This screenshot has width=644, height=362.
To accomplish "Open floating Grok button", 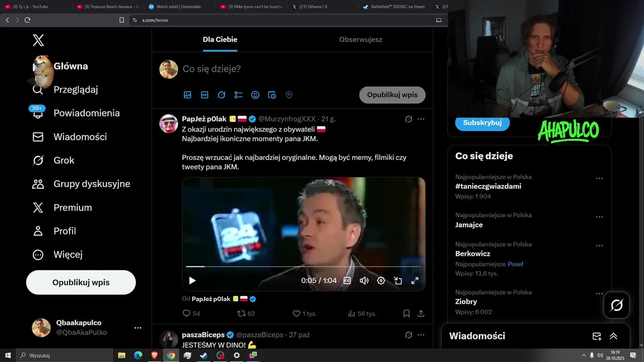I will click(x=617, y=305).
